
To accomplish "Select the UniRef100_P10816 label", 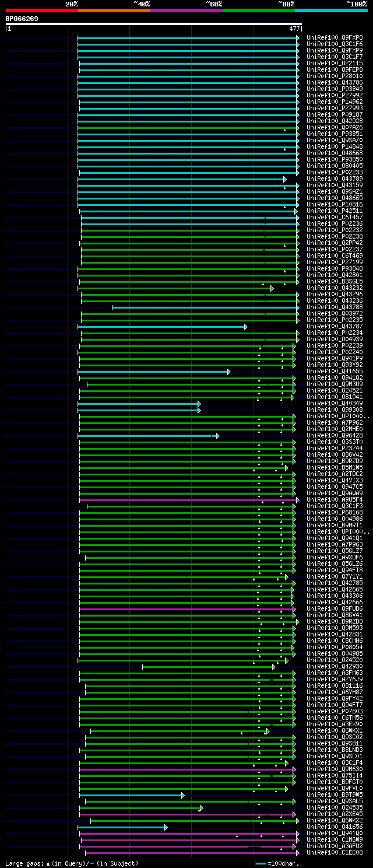I will tap(335, 205).
